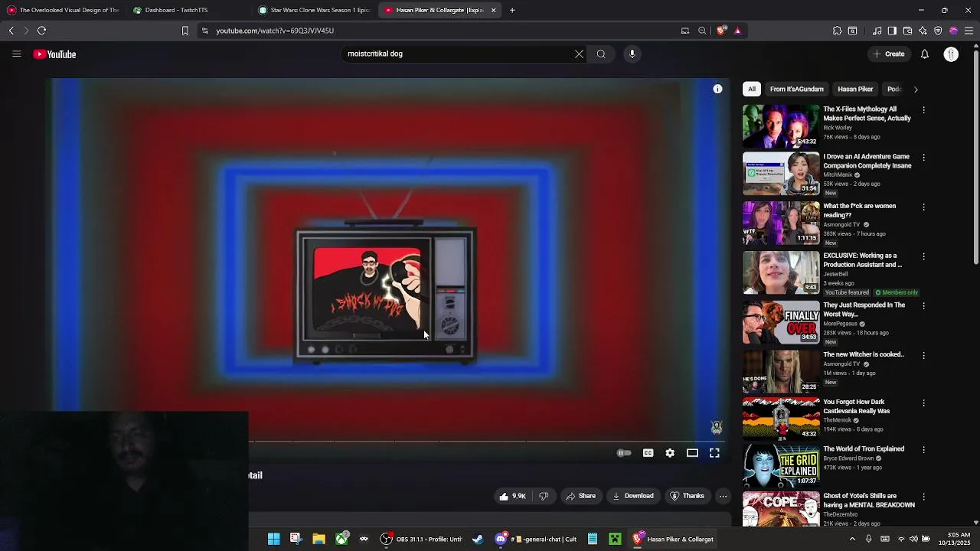Screen dimensions: 980x551
Task: Open options for 'They Just Responded' video
Action: (923, 306)
